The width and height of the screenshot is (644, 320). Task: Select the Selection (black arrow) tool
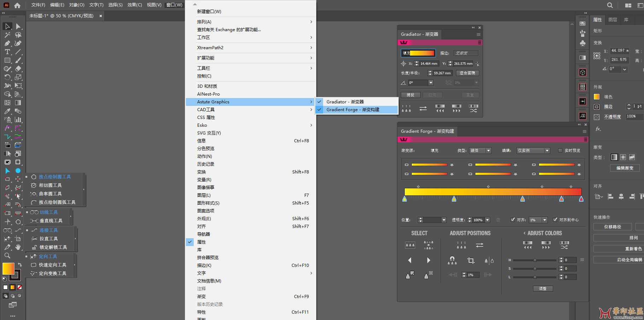click(x=7, y=26)
